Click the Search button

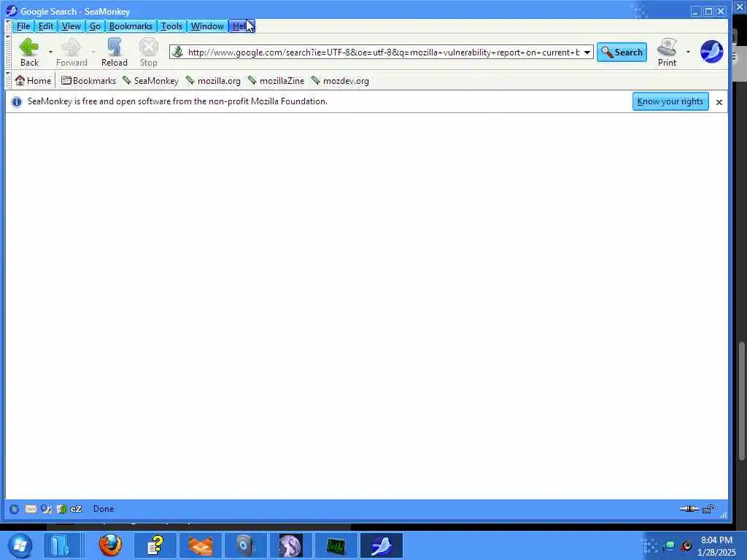(x=622, y=52)
